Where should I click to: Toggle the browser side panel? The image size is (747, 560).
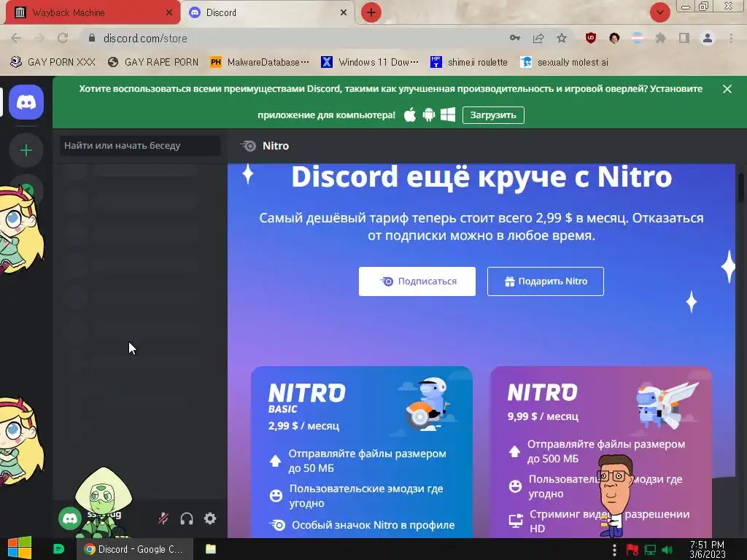[x=684, y=38]
